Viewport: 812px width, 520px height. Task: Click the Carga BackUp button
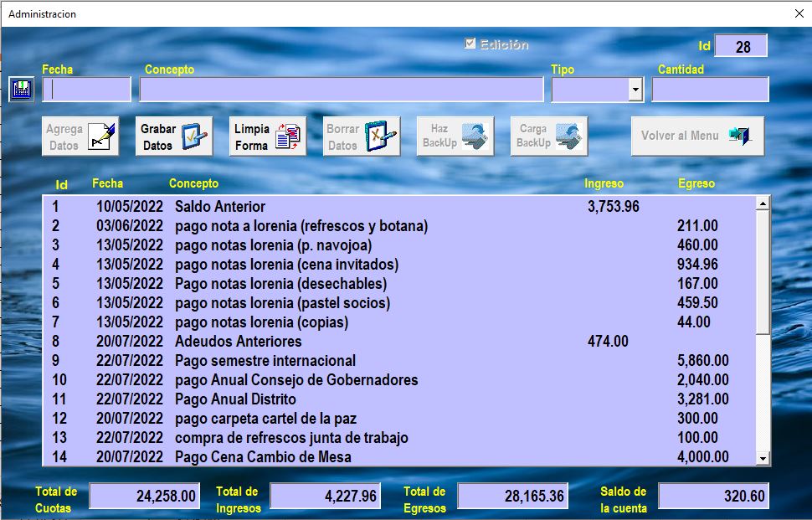tap(549, 136)
